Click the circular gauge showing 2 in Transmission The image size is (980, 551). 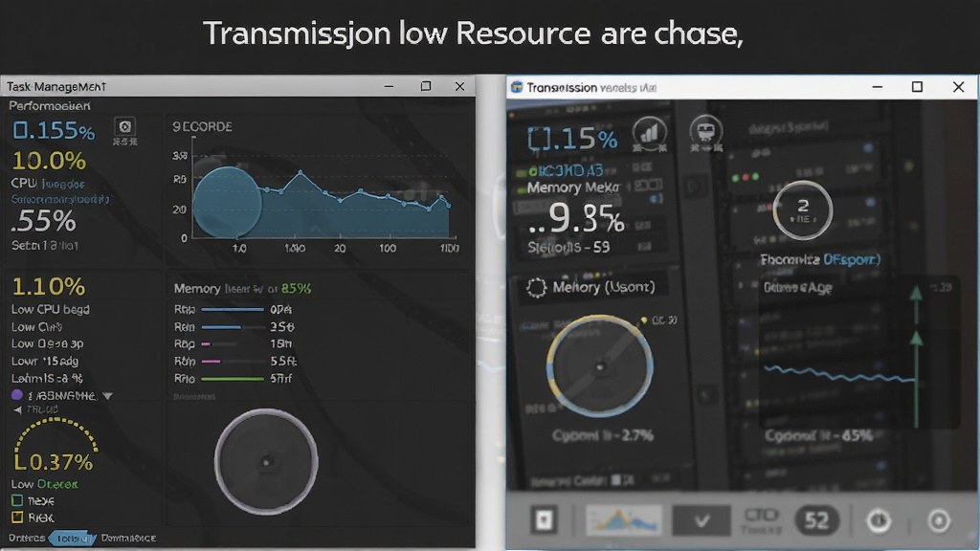[x=803, y=210]
